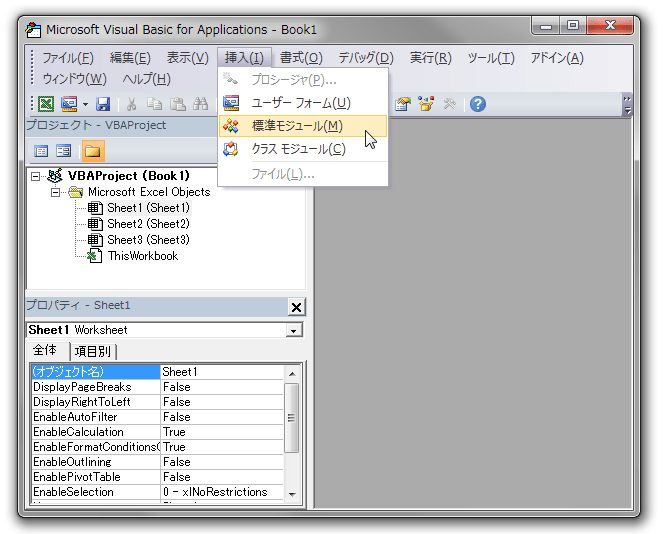663x534 pixels.
Task: Open the ヘルプ(H) menu
Action: pyautogui.click(x=146, y=79)
